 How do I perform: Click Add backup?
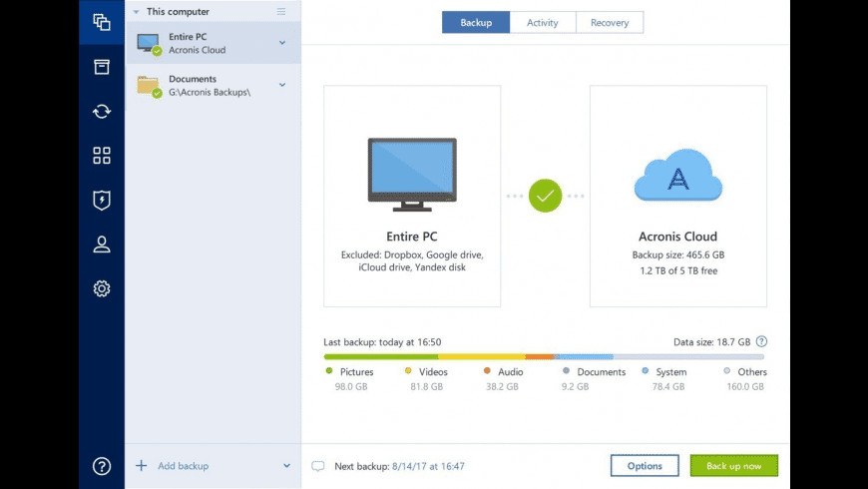point(184,466)
